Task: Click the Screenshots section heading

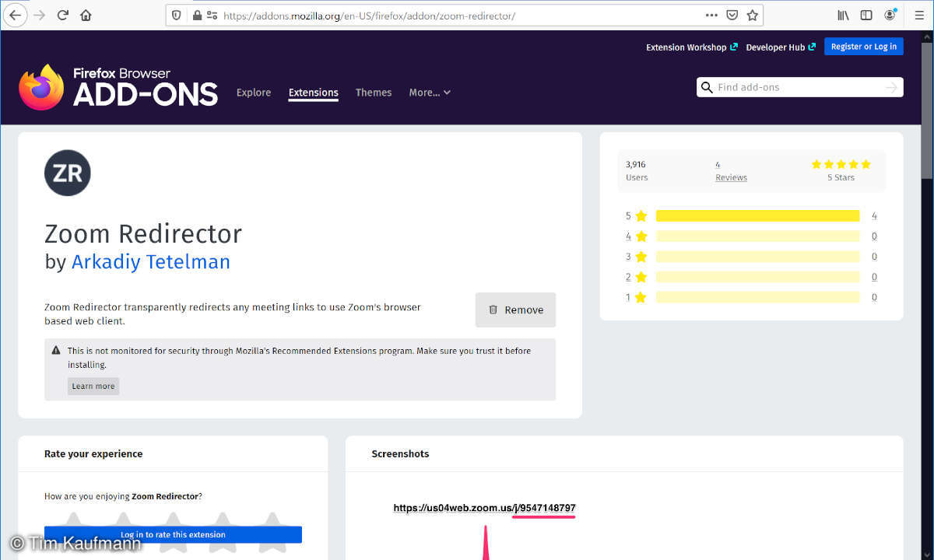Action: [x=400, y=453]
